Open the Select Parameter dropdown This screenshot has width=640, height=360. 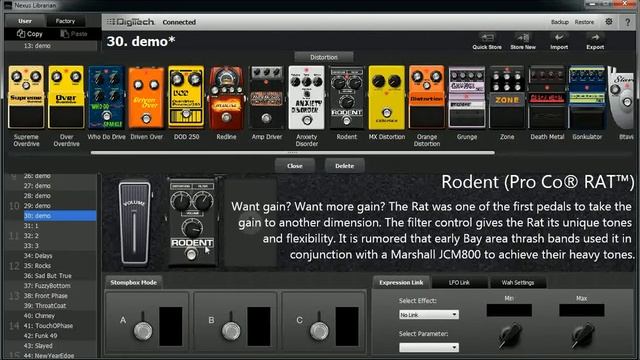pyautogui.click(x=429, y=347)
